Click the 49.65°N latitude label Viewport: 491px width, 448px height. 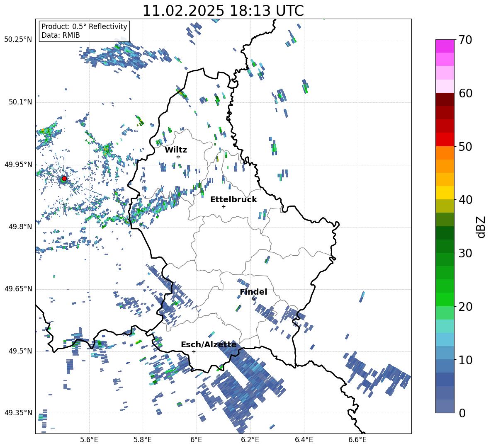click(18, 289)
